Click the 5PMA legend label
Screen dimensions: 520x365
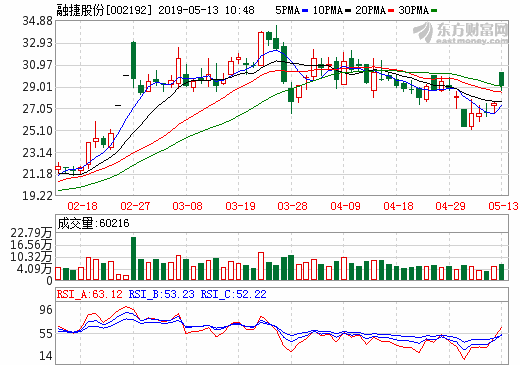click(x=288, y=10)
